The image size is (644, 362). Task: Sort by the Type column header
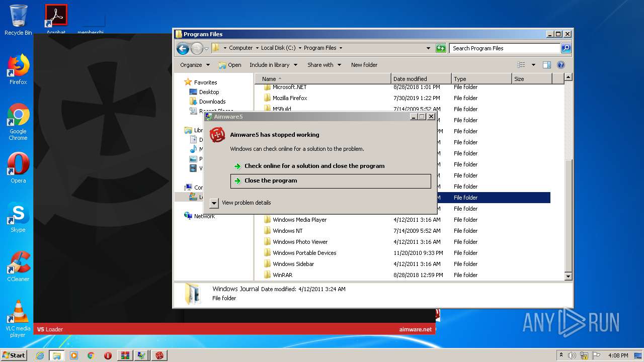pos(481,79)
